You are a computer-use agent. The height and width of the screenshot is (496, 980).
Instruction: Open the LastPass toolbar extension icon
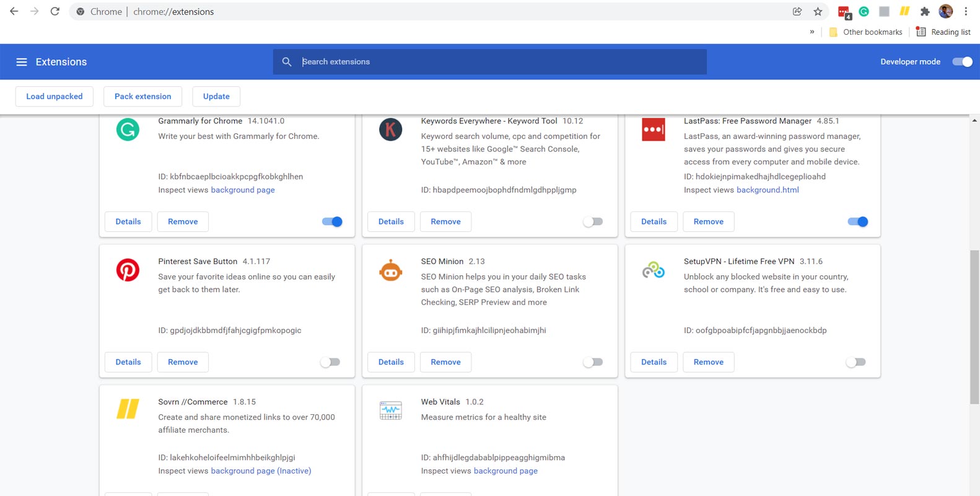[844, 12]
